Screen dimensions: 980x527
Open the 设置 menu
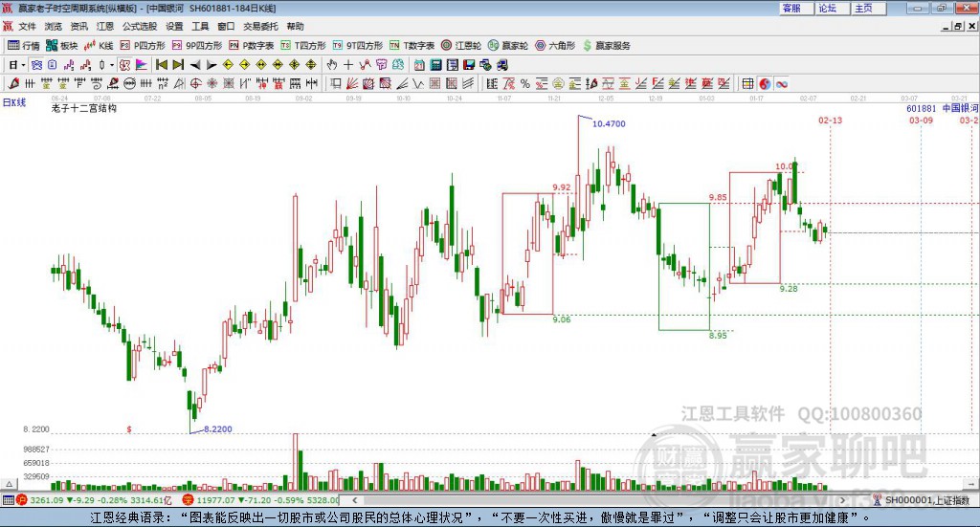click(174, 26)
